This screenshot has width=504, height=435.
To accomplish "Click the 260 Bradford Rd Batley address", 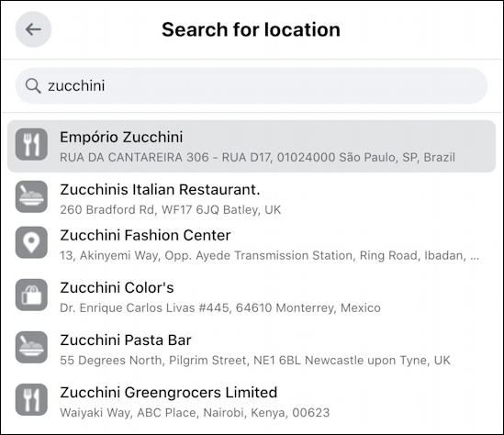I will tap(171, 210).
